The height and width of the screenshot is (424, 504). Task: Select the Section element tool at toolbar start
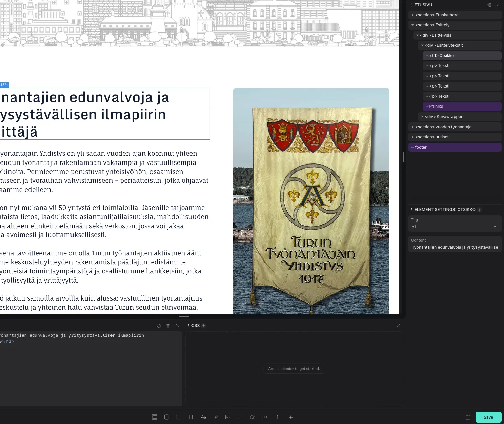point(155,417)
